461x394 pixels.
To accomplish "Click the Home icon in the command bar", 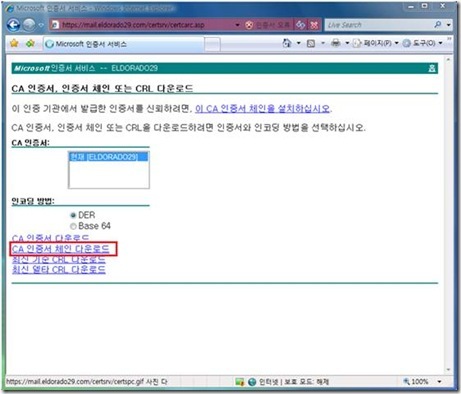I will pos(287,43).
